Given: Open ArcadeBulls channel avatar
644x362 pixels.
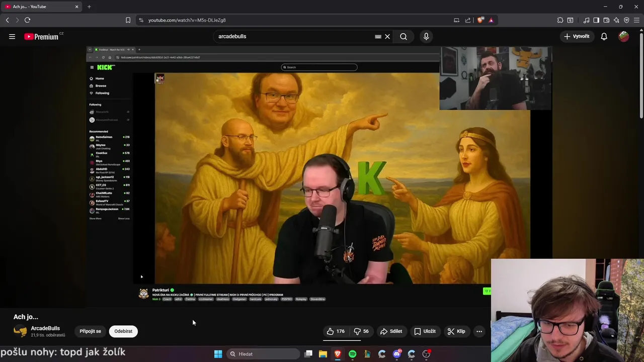Looking at the screenshot, I should pos(20,331).
